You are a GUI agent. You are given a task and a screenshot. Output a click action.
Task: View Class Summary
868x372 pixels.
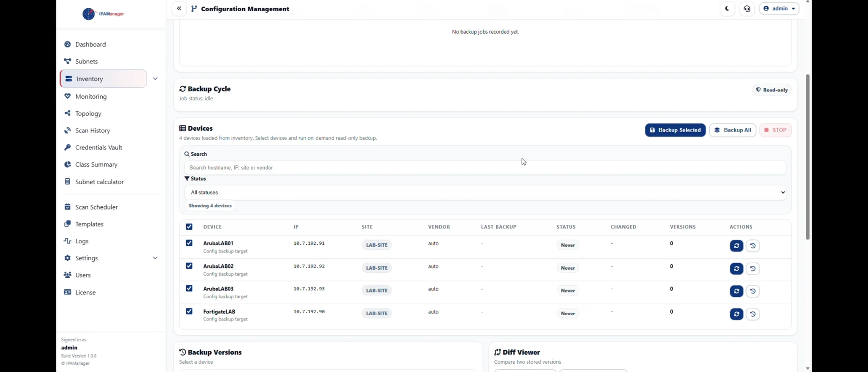96,165
